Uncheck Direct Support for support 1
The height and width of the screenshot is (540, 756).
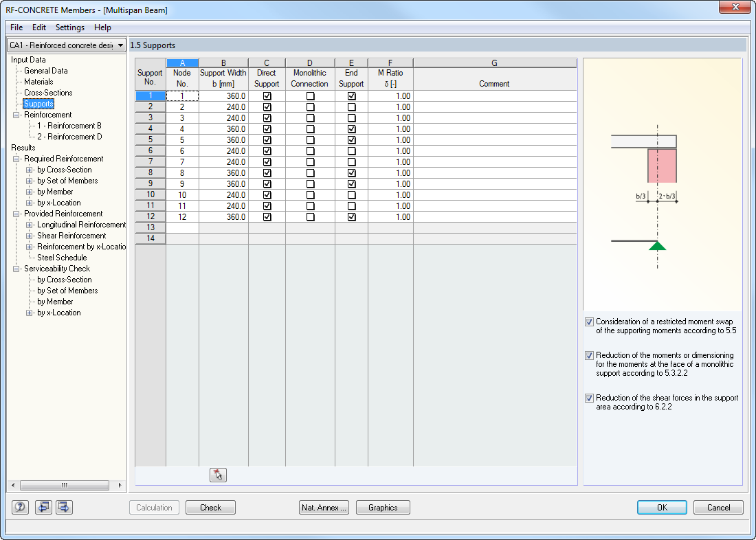coord(267,96)
